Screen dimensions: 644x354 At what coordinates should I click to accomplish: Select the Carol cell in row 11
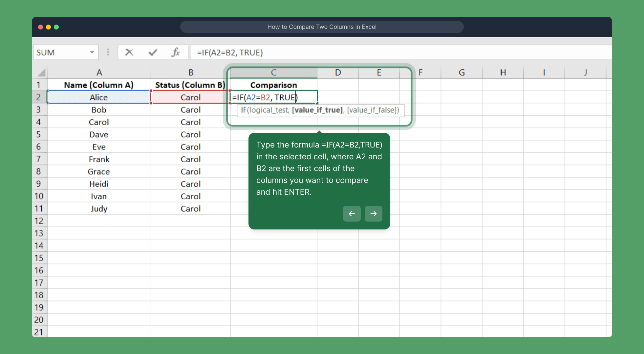(191, 208)
